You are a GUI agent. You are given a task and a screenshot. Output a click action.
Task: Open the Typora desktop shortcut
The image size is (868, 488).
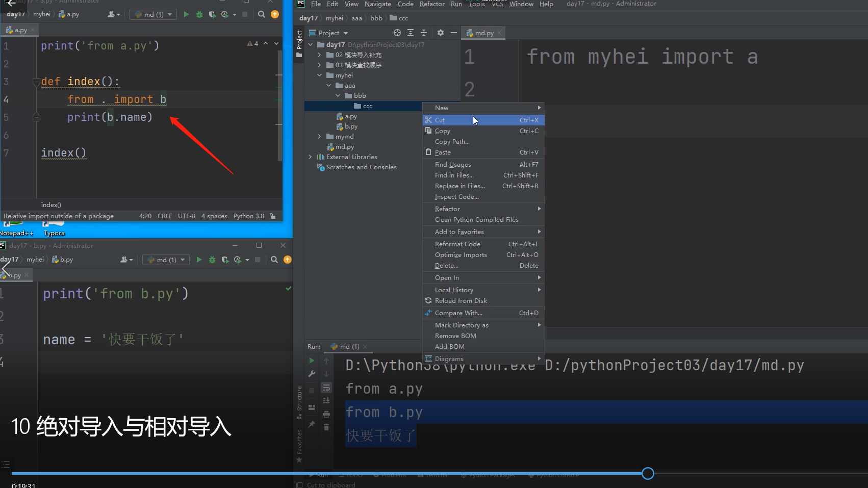54,228
